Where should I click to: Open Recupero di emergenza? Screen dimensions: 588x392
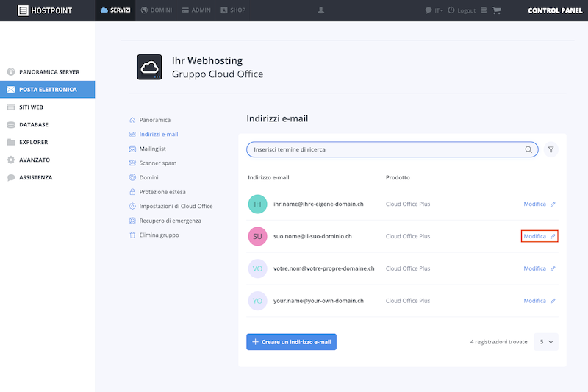(x=165, y=221)
